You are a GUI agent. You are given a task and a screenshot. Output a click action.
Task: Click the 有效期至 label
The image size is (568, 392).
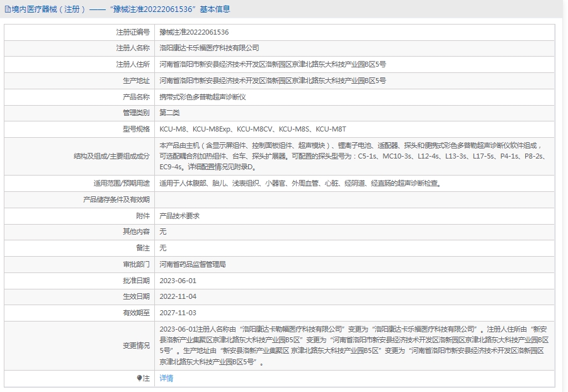click(x=136, y=313)
